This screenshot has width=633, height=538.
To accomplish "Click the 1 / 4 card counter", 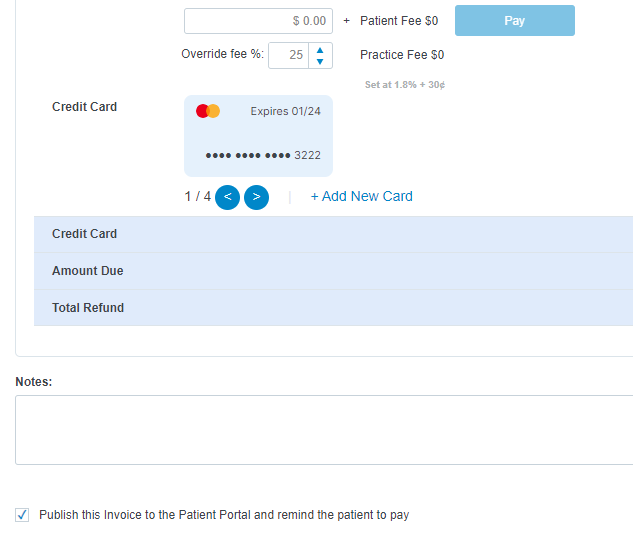I will [x=198, y=197].
